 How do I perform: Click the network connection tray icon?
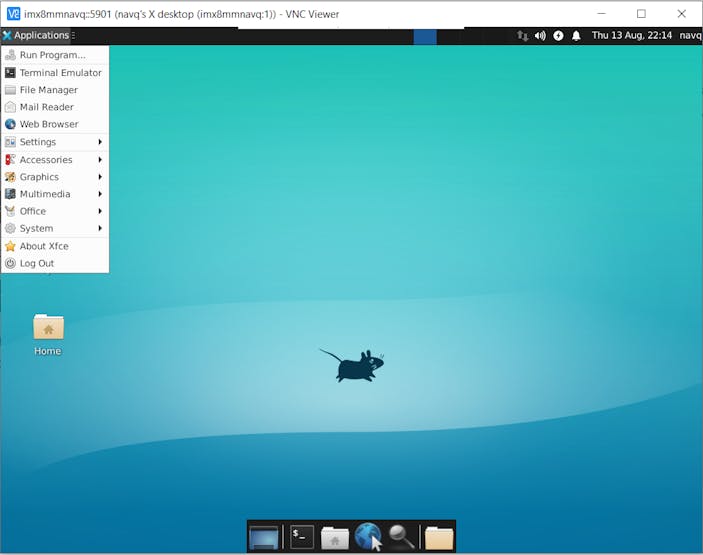[522, 35]
